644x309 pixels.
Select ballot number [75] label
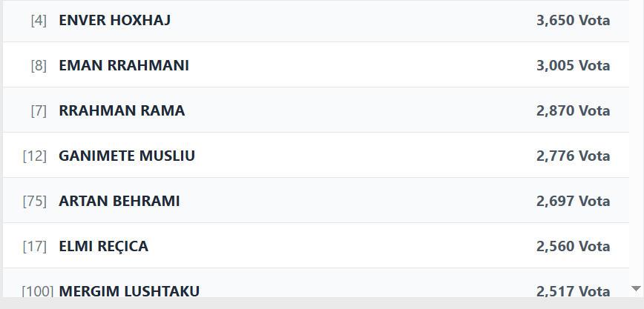point(35,201)
